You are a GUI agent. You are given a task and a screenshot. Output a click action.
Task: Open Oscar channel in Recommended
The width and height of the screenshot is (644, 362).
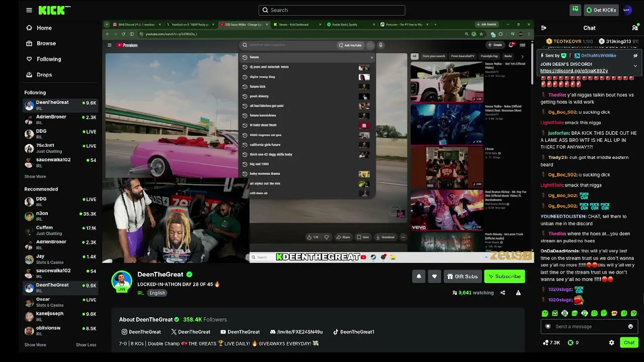(x=60, y=302)
